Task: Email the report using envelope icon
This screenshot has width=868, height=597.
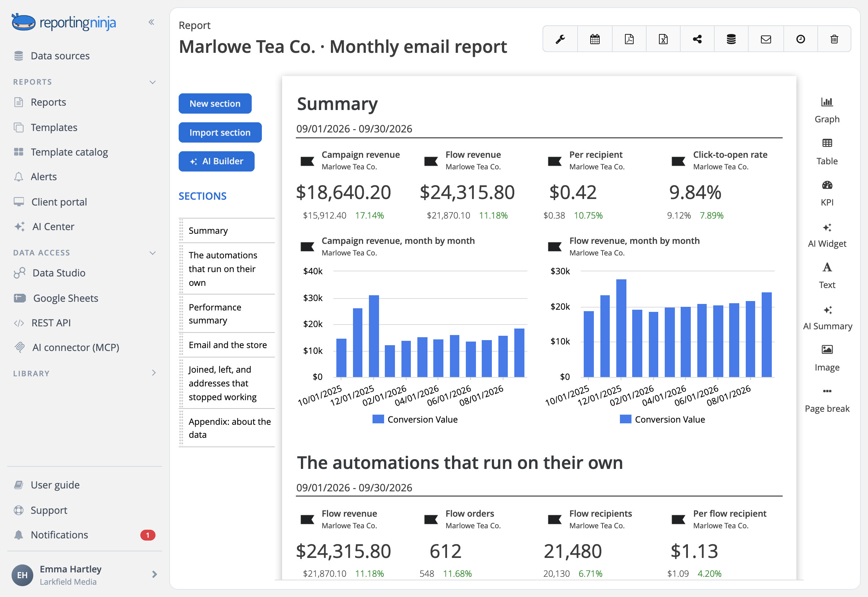Action: [x=766, y=39]
